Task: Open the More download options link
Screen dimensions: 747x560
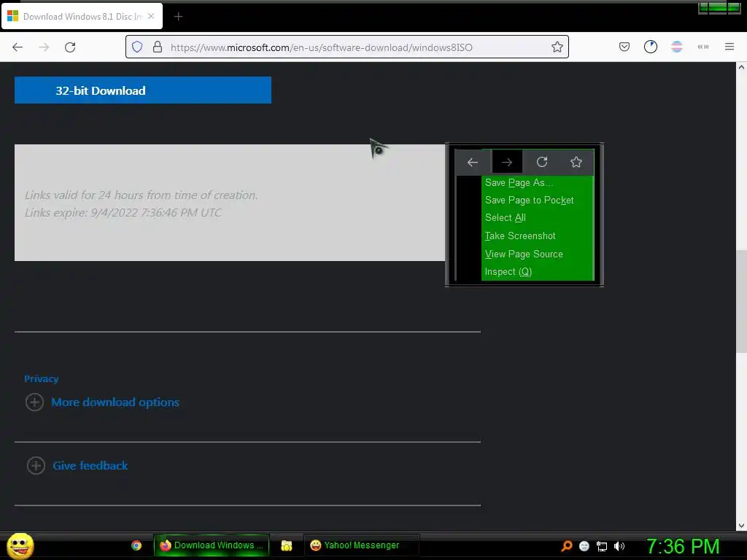Action: 115,402
